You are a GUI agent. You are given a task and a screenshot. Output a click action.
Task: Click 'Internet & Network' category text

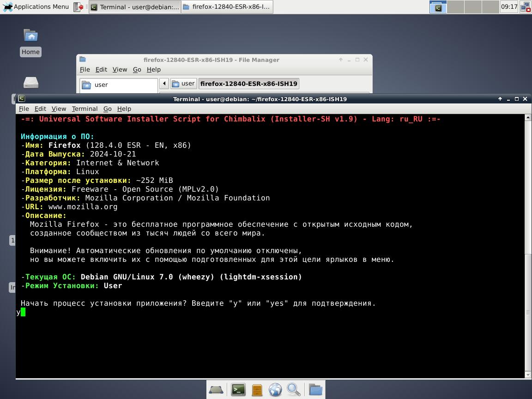[117, 163]
